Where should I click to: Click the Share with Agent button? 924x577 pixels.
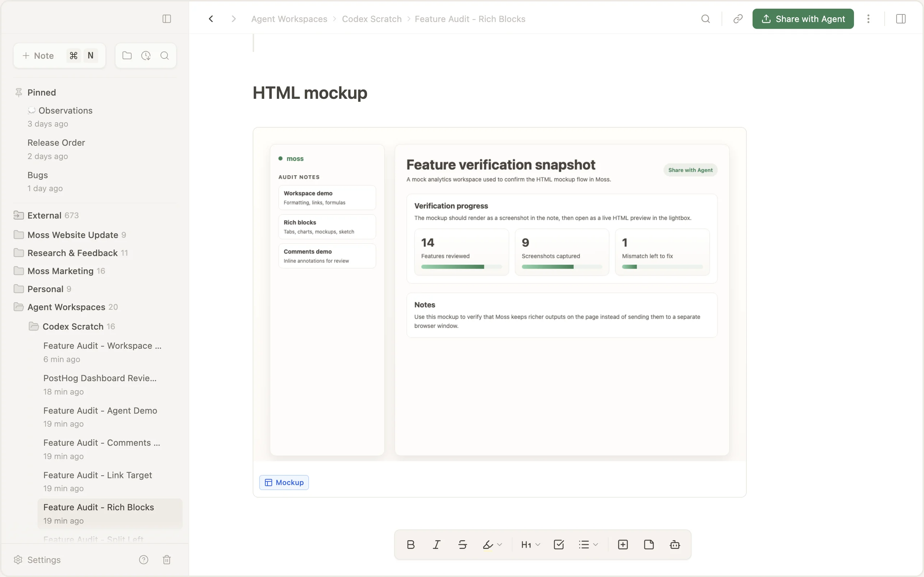[803, 18]
